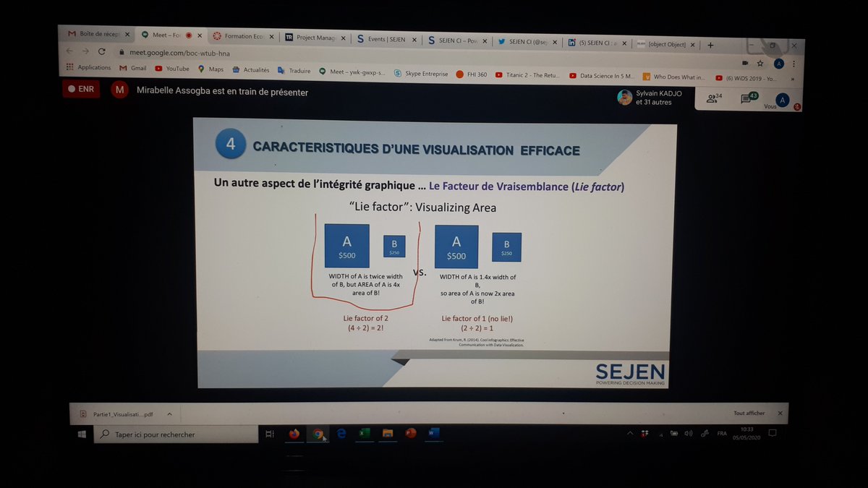Go back with the browser back arrow
This screenshot has height=488, width=868.
pos(70,51)
